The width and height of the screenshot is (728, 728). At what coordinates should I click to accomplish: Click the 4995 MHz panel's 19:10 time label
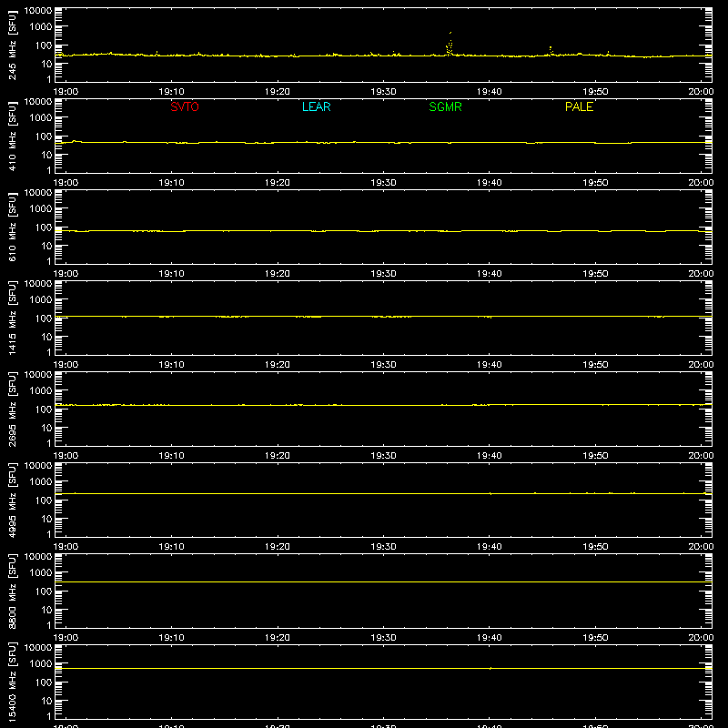click(171, 547)
